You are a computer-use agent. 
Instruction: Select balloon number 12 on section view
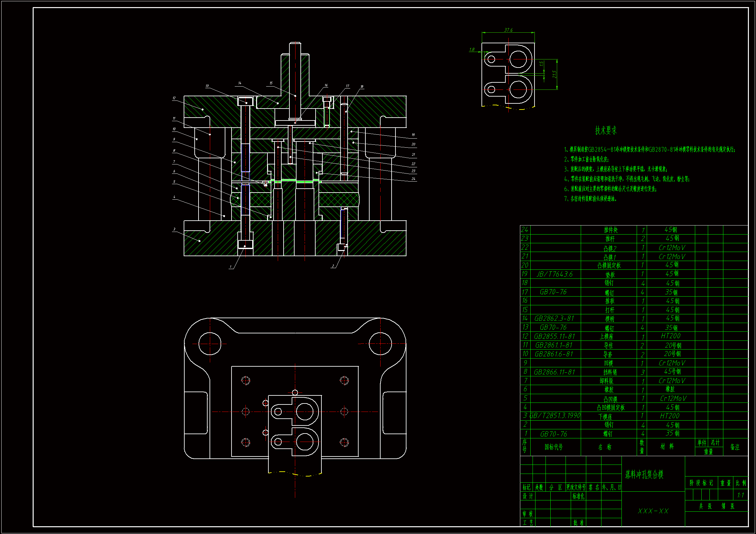point(174,98)
